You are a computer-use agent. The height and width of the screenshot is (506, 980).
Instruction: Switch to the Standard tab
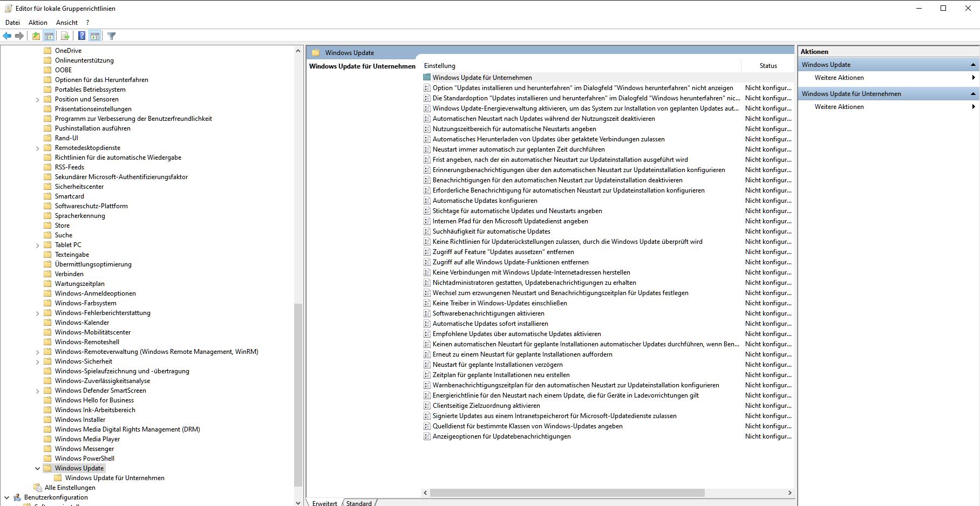click(359, 503)
